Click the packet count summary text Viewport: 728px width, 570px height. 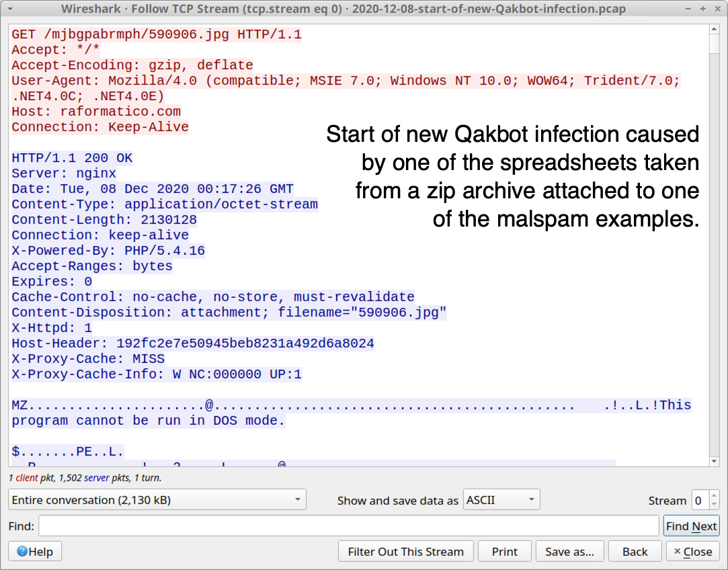coord(85,478)
